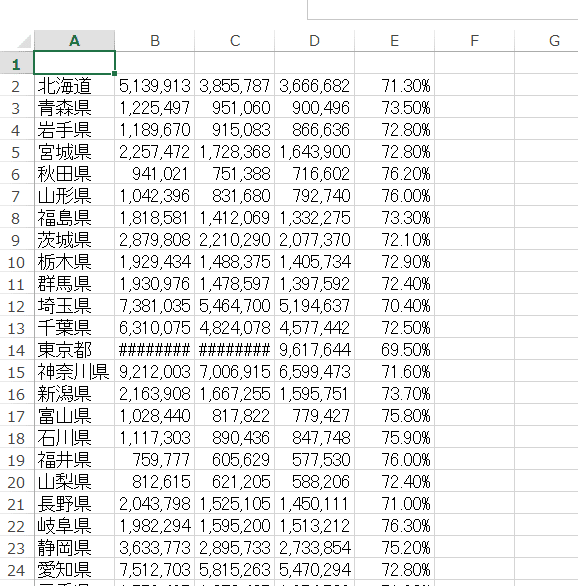This screenshot has width=578, height=586.
Task: Click cell with value 76.20%
Action: pos(395,174)
